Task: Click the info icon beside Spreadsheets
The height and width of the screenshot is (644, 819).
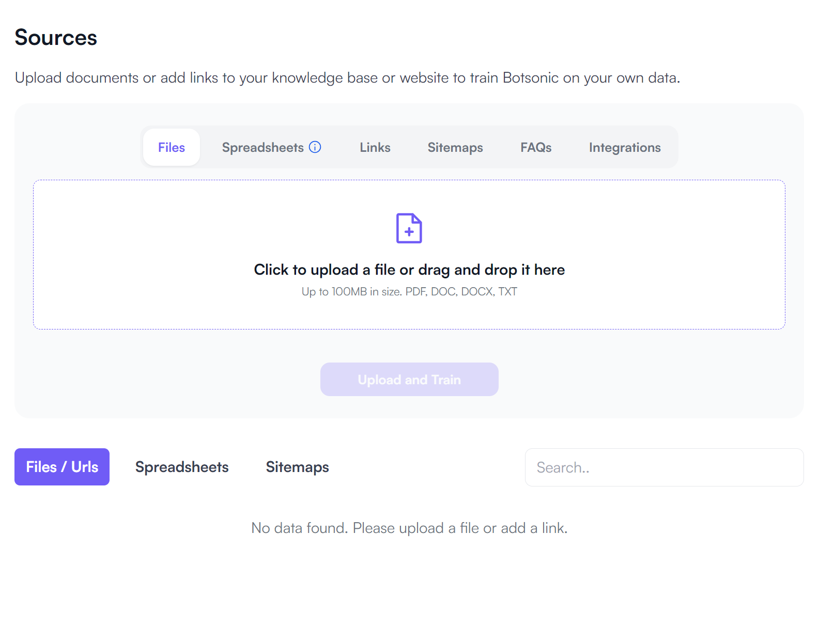Action: click(315, 147)
